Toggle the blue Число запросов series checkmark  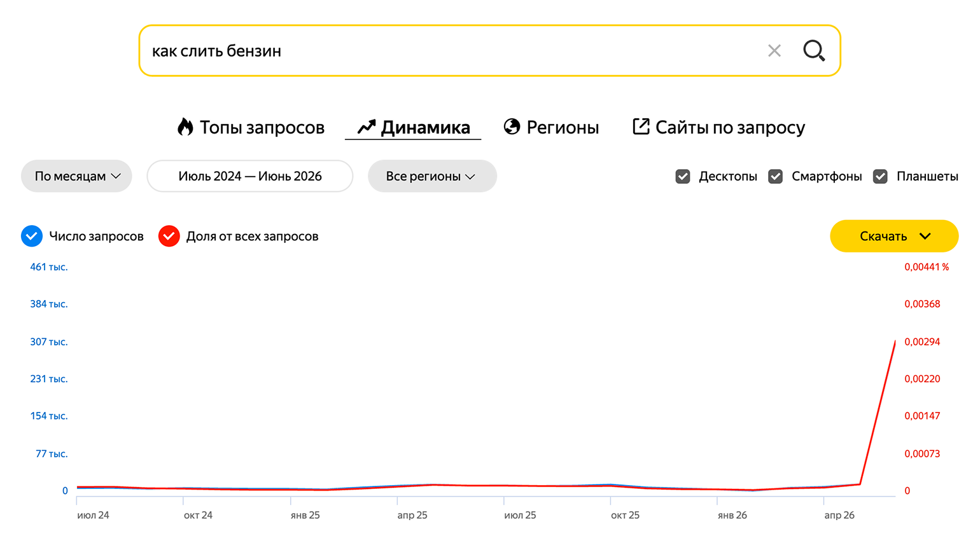[32, 236]
